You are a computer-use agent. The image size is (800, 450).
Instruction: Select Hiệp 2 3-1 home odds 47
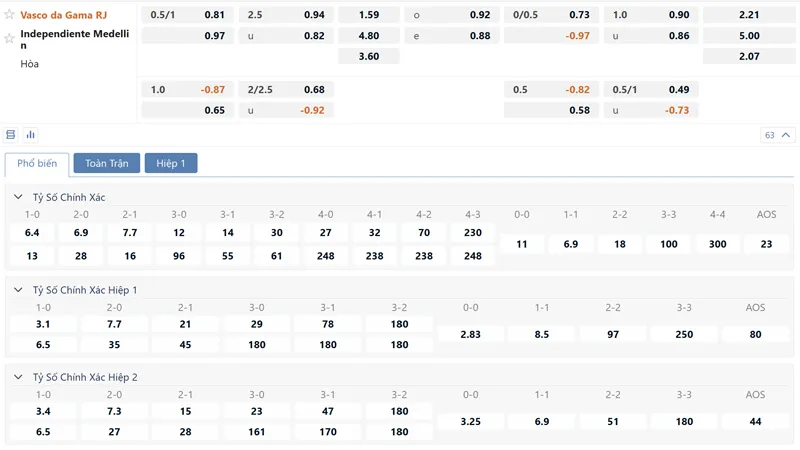(328, 411)
